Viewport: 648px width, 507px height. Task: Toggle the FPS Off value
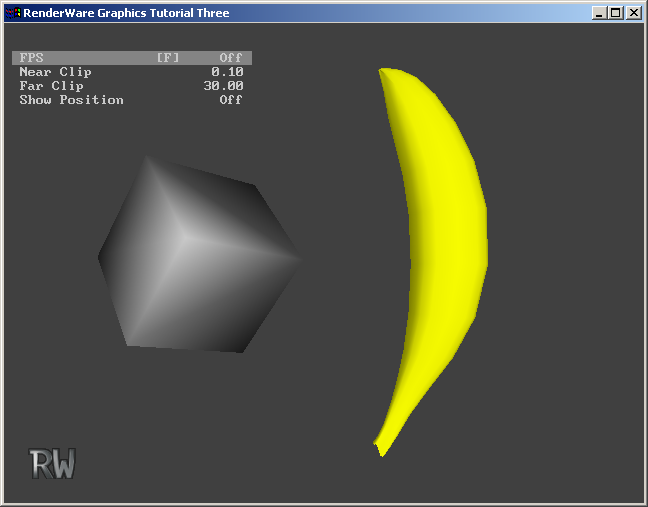pyautogui.click(x=231, y=58)
